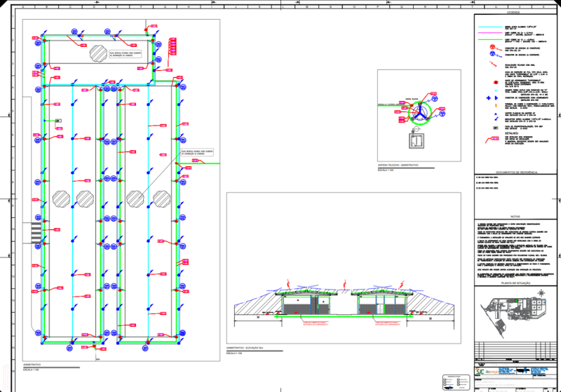Screen dimensions: 561x392
Task: Click the green line sample in the legend
Action: click(x=488, y=40)
